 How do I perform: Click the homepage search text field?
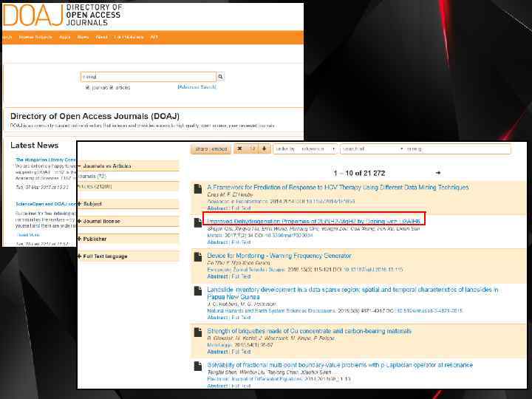[x=149, y=77]
